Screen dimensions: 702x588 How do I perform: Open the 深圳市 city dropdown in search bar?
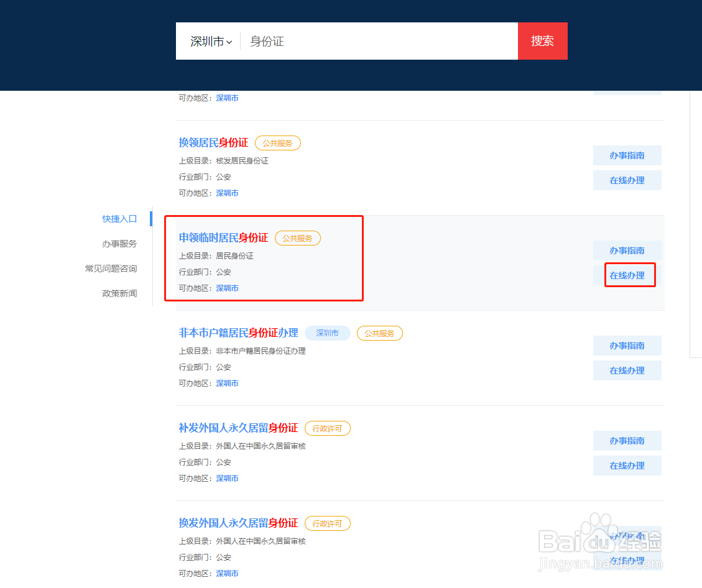[x=211, y=42]
